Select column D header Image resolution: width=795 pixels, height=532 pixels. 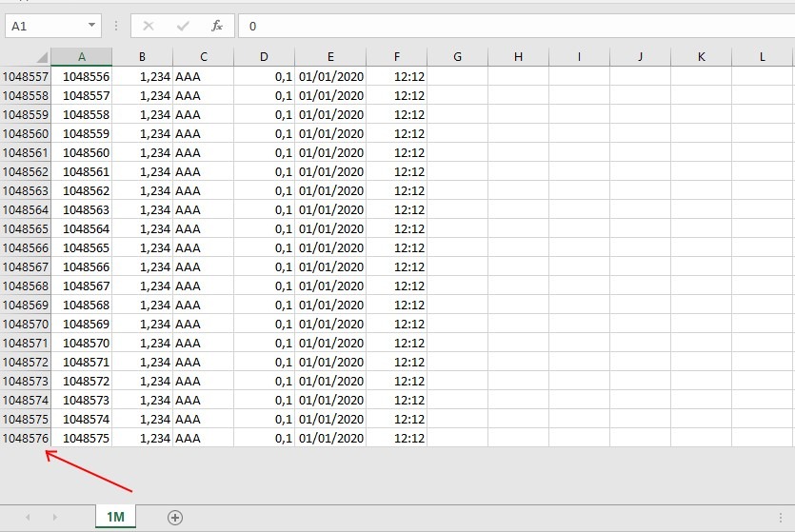(x=264, y=57)
